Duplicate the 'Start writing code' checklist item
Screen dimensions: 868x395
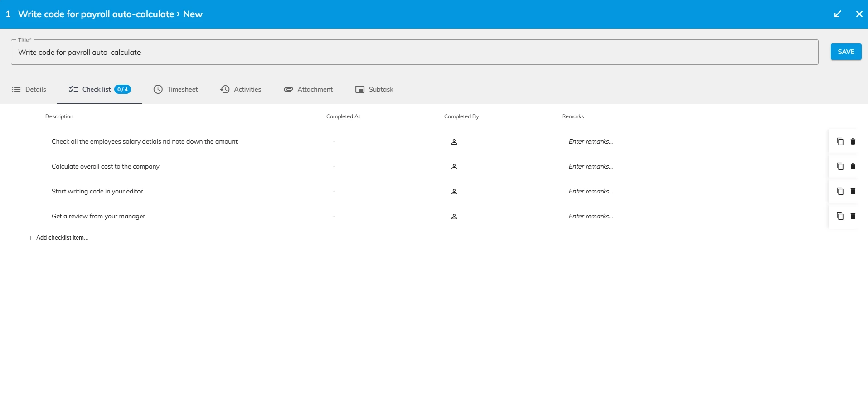click(840, 191)
